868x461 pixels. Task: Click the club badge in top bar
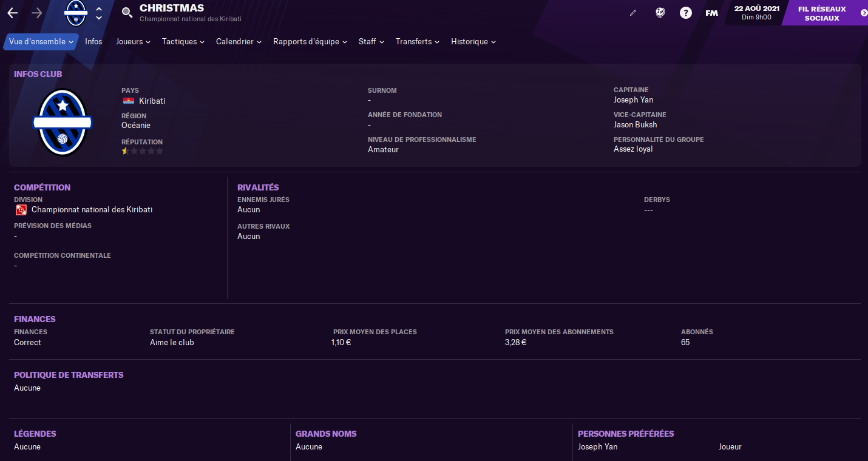76,13
